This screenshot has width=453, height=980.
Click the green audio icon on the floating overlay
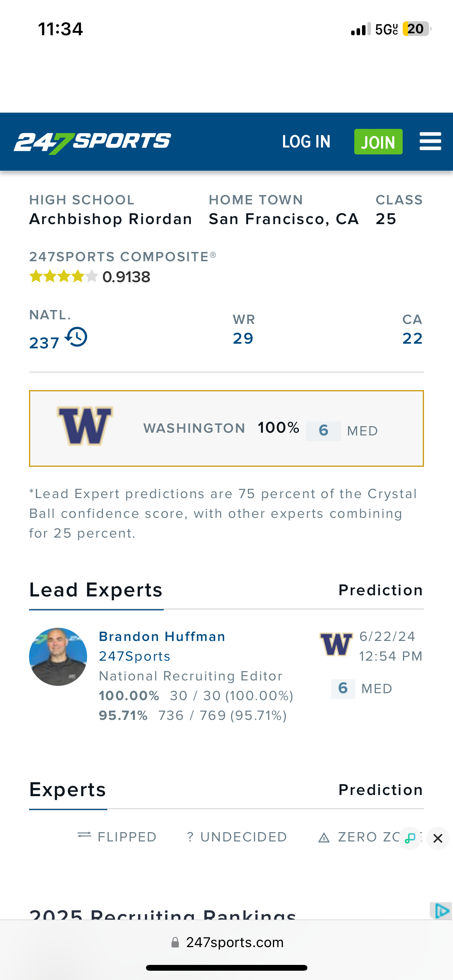point(410,838)
